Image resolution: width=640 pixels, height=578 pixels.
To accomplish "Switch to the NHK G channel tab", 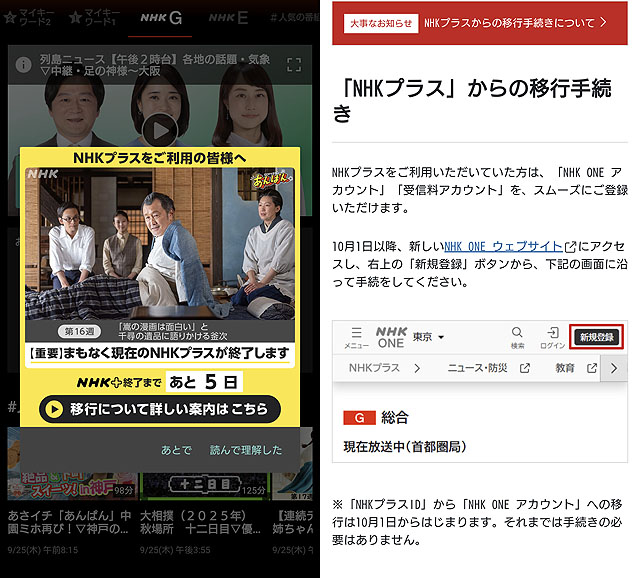I will 161,18.
